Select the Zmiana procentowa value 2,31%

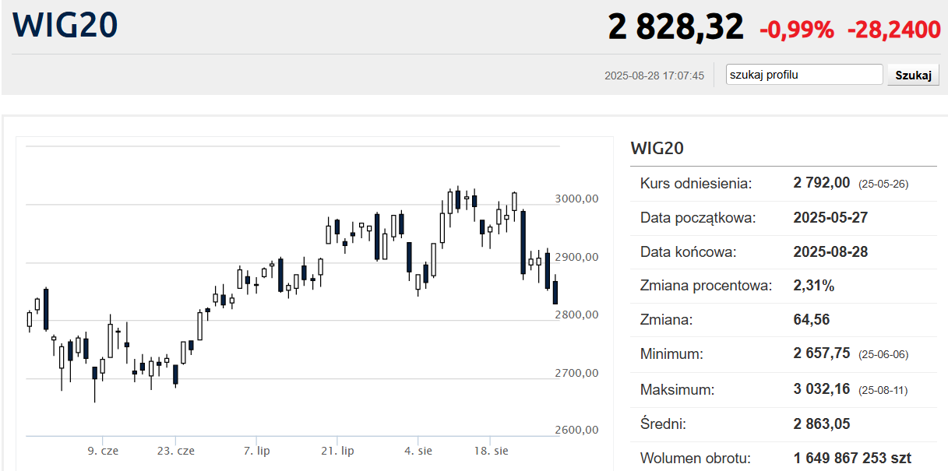[x=813, y=286]
